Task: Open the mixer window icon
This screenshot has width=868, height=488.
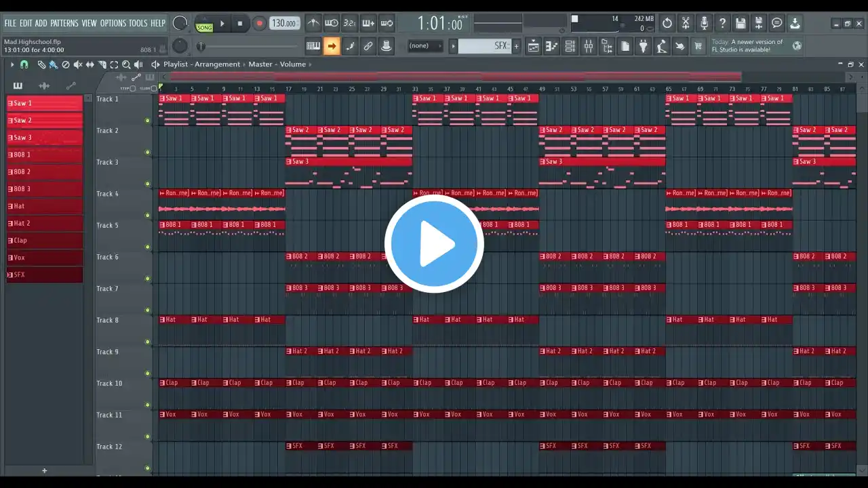Action: pyautogui.click(x=589, y=46)
